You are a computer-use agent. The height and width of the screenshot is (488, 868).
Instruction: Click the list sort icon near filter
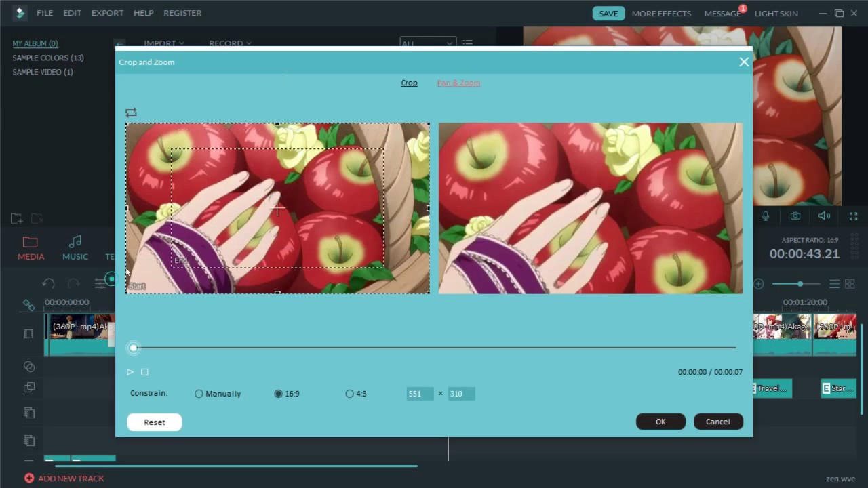[x=467, y=43]
